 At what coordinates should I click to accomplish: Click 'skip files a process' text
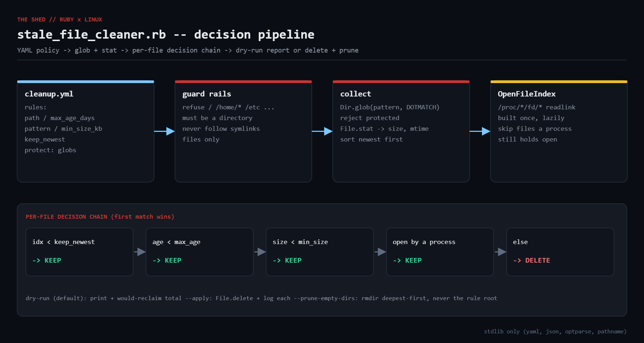(x=535, y=129)
